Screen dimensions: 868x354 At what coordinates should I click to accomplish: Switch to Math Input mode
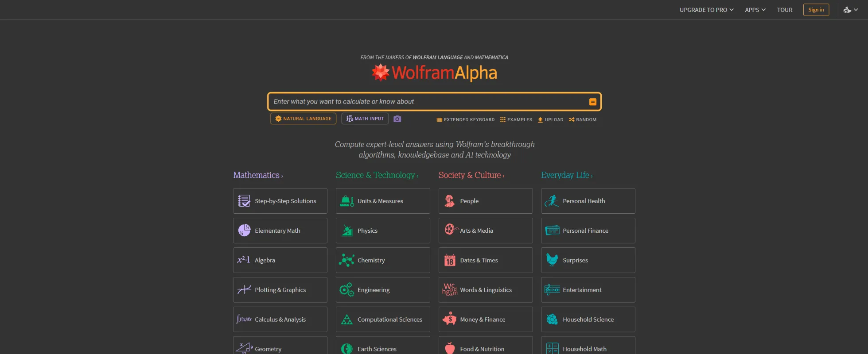[x=365, y=119]
